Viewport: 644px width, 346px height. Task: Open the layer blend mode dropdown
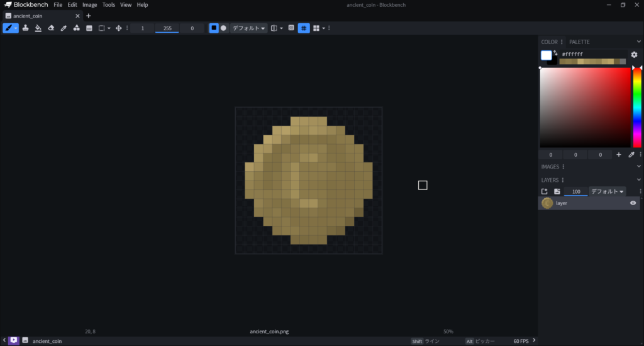[x=607, y=191]
